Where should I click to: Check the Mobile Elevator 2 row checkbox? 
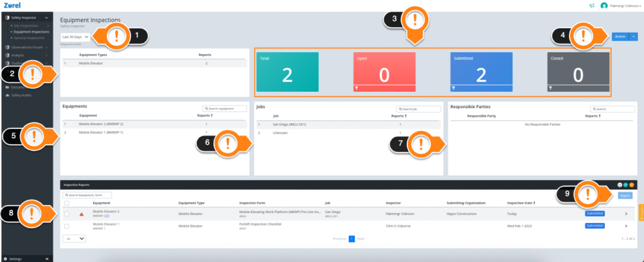point(67,214)
